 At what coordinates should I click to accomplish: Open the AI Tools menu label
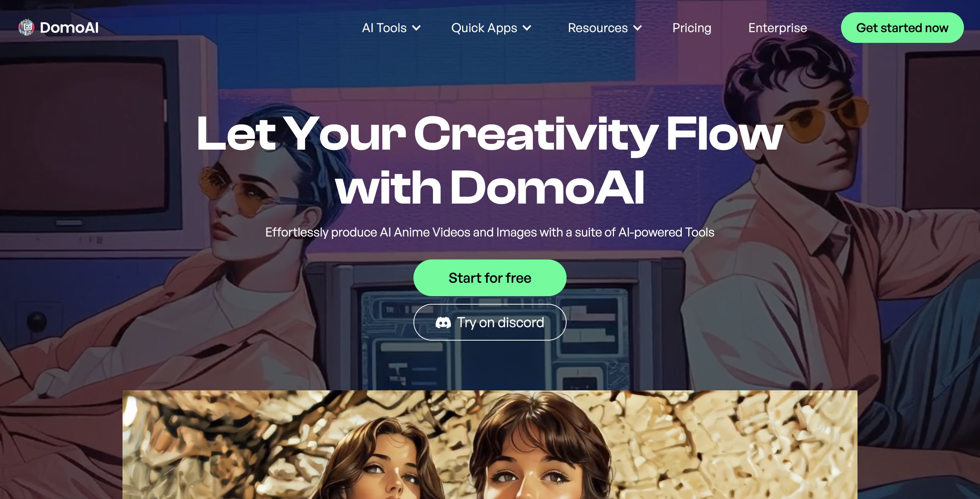(384, 28)
